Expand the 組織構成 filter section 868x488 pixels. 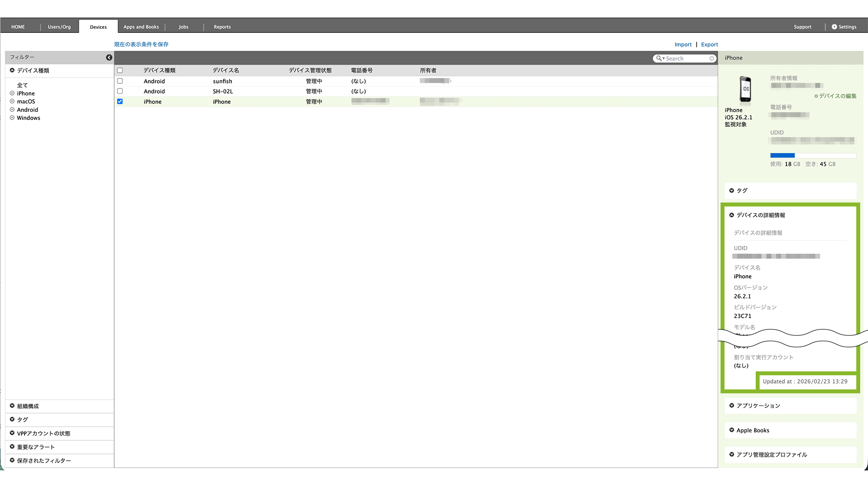pyautogui.click(x=28, y=406)
